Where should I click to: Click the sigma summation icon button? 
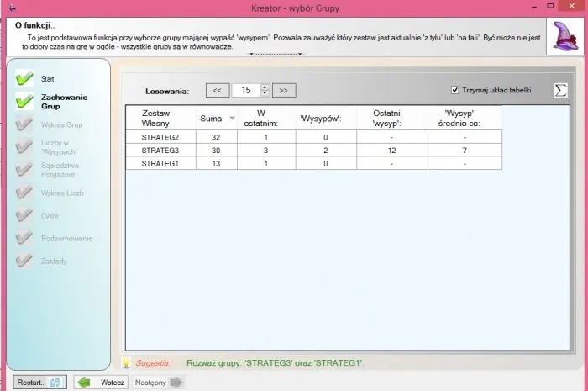click(x=561, y=91)
